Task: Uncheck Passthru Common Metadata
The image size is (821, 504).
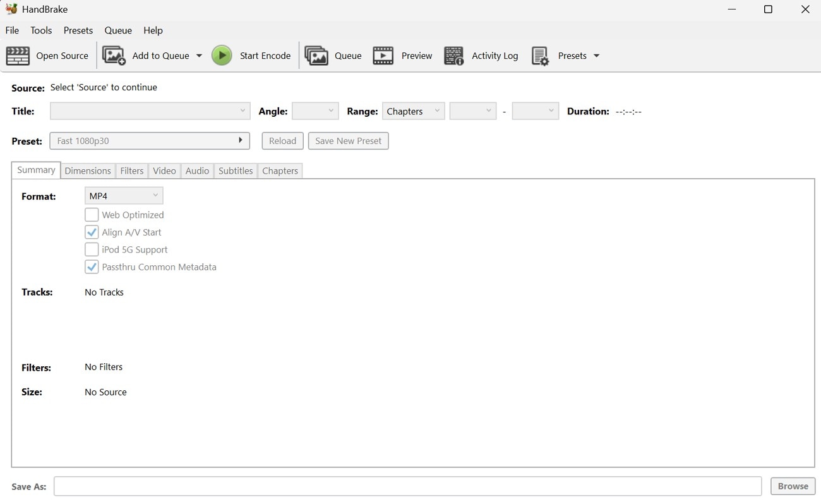Action: tap(92, 267)
